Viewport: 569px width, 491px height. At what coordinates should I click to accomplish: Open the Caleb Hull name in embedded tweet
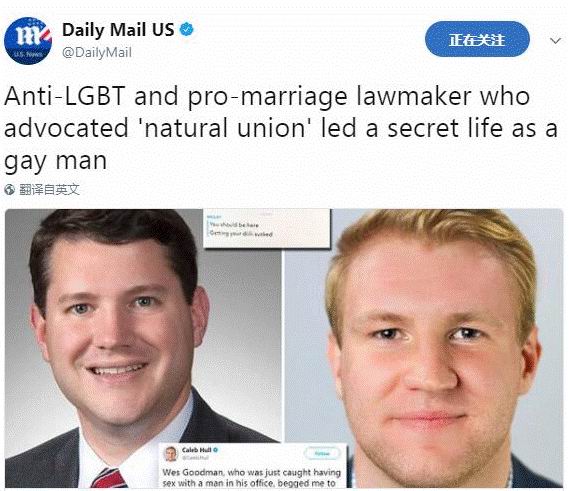(196, 450)
